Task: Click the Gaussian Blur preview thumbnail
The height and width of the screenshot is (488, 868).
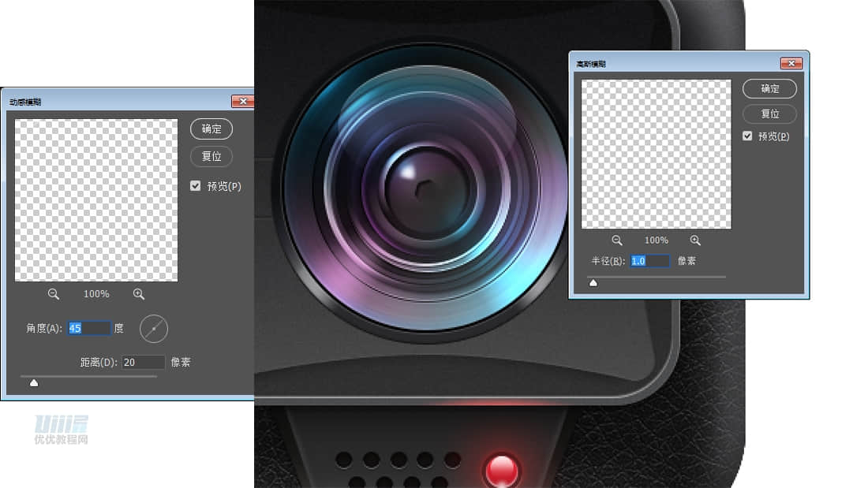Action: [656, 154]
